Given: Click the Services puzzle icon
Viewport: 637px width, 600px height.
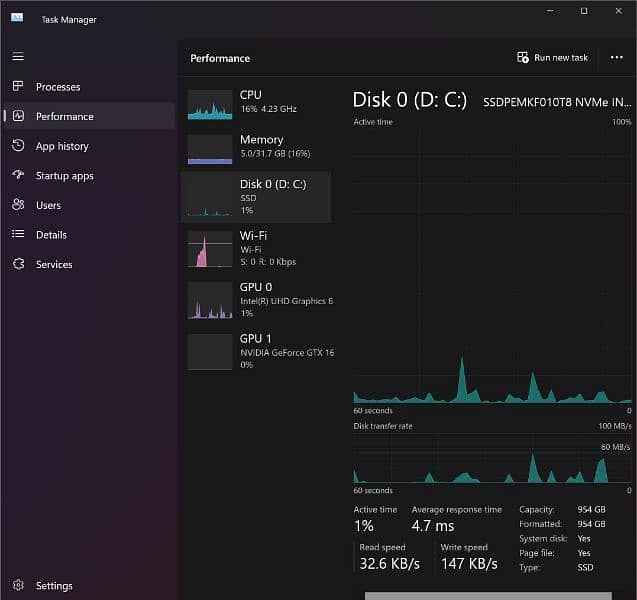Looking at the screenshot, I should click(x=17, y=264).
